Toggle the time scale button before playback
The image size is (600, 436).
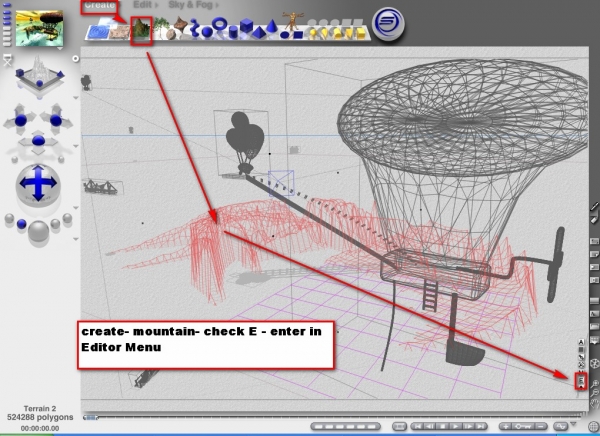(399, 426)
